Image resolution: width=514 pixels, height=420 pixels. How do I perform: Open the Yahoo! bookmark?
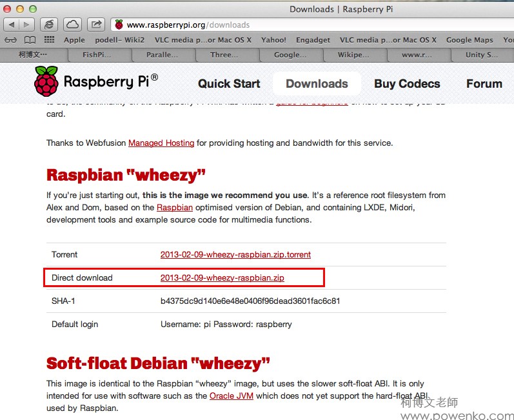pos(273,40)
